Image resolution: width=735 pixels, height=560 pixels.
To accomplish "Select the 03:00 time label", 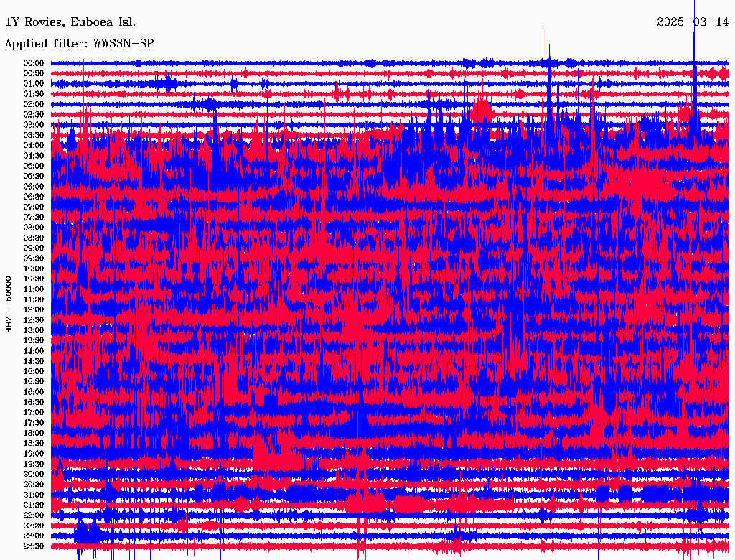I will [33, 125].
